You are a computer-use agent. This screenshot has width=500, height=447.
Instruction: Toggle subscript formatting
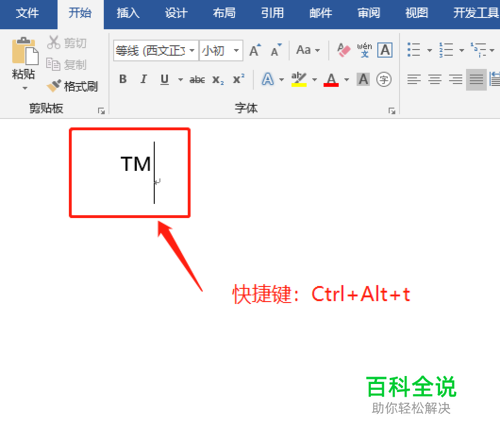tap(218, 80)
